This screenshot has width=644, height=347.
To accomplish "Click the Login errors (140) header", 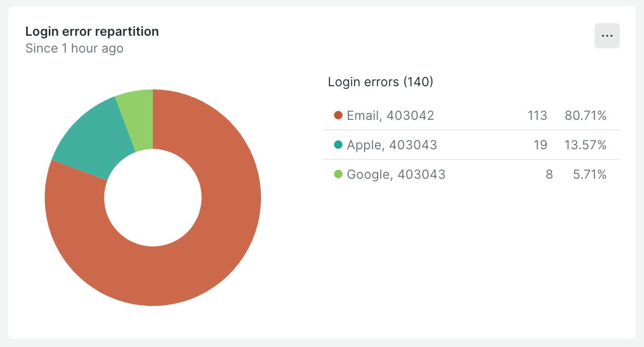I will coord(380,82).
